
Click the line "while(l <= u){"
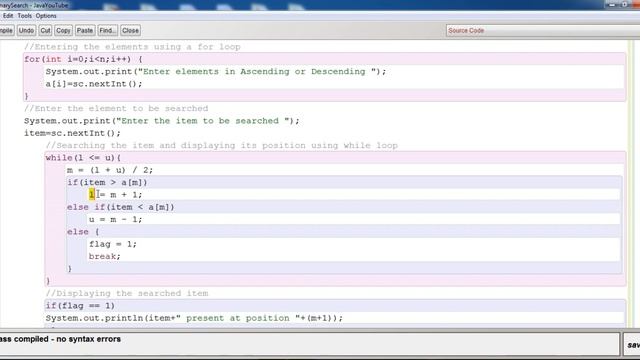point(83,158)
